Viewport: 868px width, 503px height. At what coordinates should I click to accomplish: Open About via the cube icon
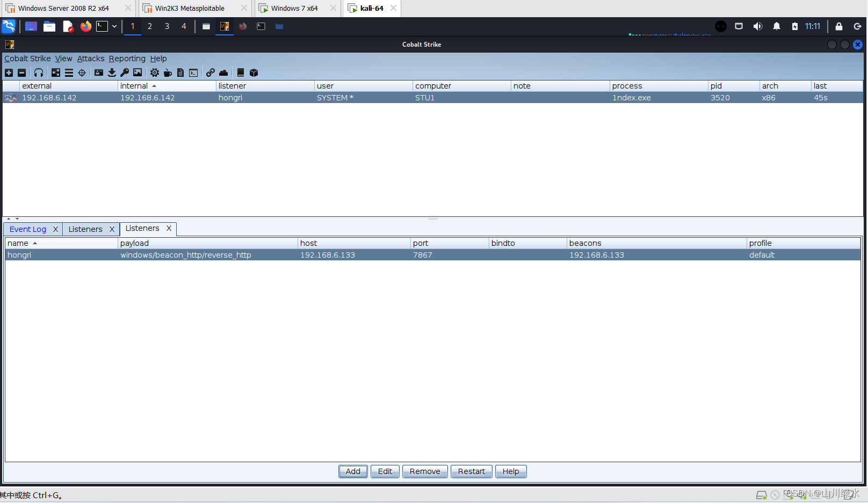tap(254, 73)
